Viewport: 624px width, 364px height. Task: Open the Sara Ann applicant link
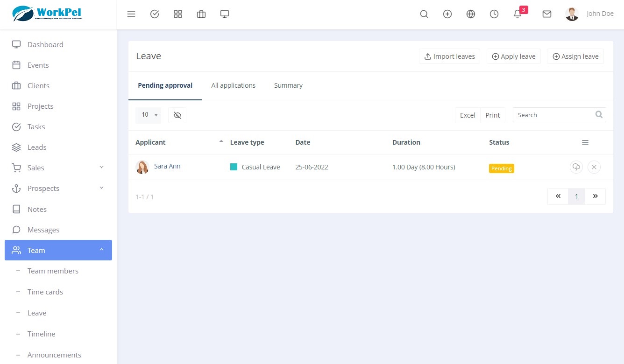[167, 166]
